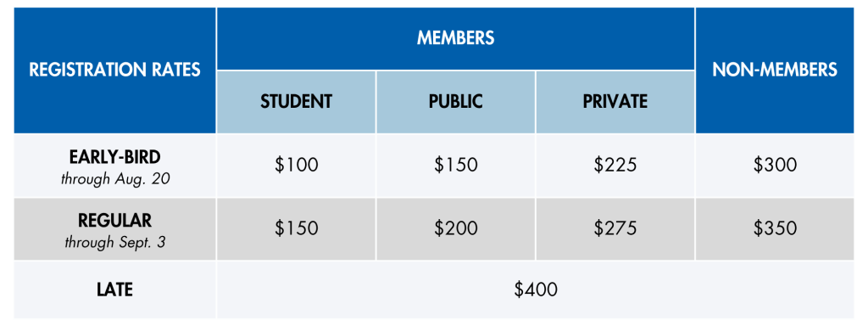
Task: Click the 'through Sept. 3' text
Action: [114, 243]
